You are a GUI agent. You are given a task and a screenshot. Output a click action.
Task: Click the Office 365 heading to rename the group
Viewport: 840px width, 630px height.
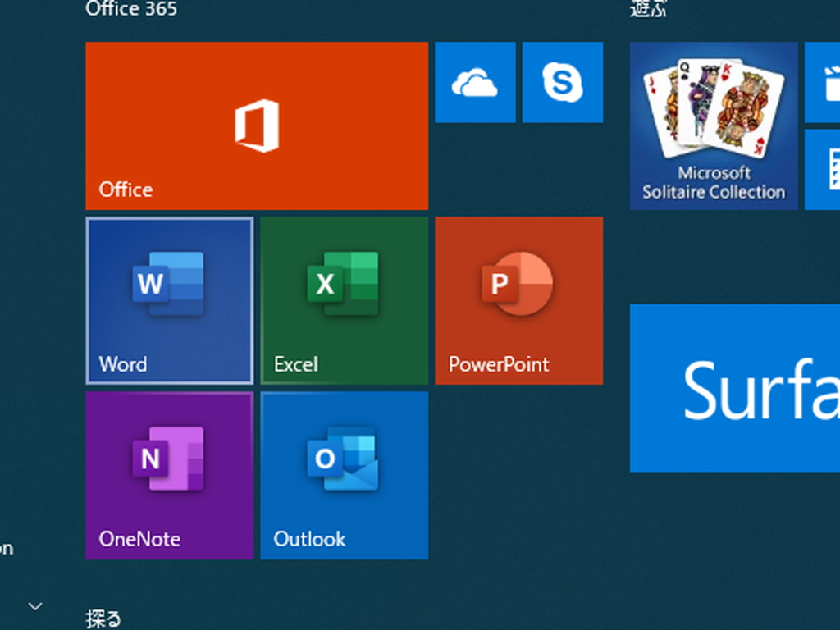(131, 10)
